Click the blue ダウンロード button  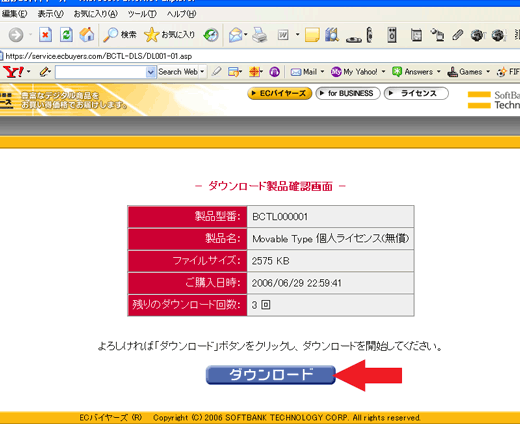pos(271,375)
